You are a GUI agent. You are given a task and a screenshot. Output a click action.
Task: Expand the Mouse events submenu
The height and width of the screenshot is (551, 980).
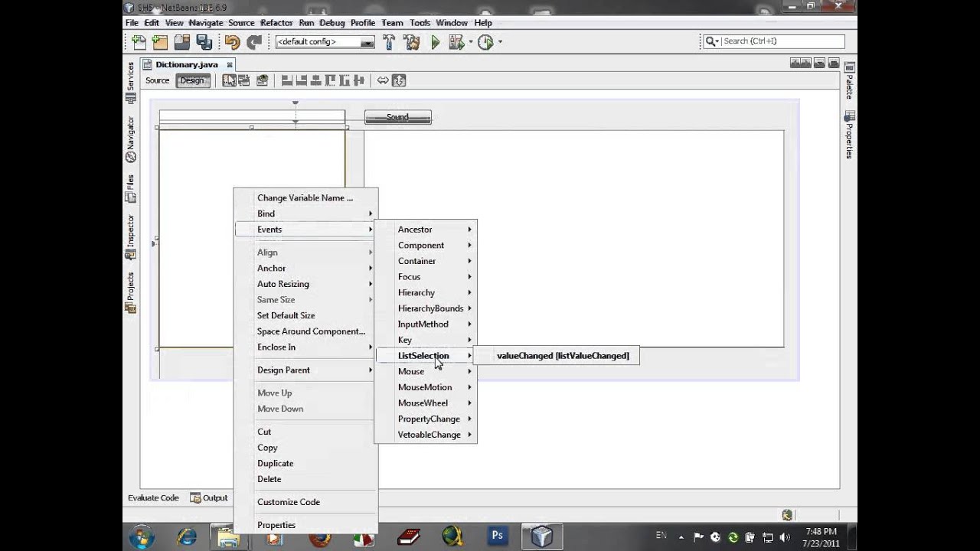(x=426, y=371)
